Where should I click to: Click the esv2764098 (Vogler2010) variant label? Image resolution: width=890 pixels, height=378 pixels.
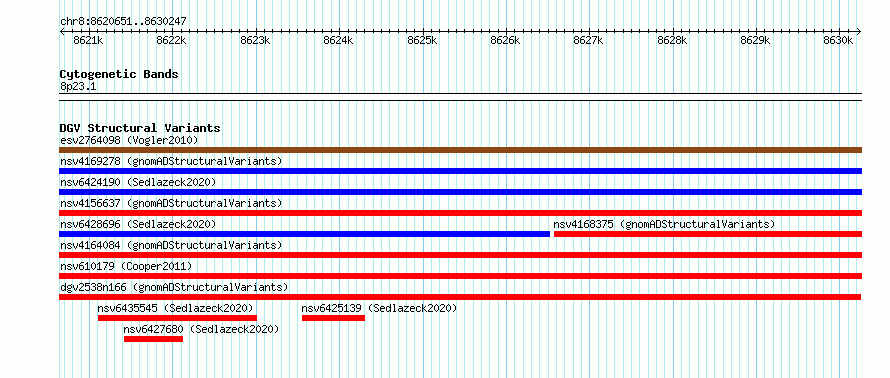coord(129,140)
